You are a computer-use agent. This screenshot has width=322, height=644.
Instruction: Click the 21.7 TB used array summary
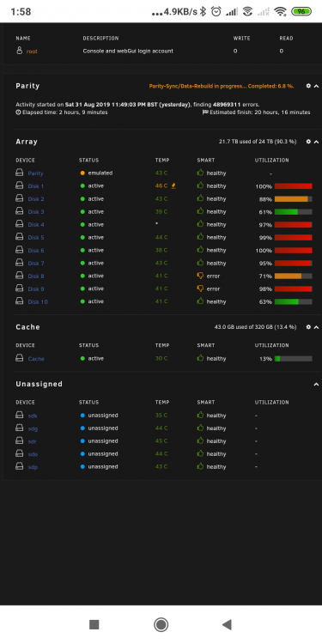point(258,142)
